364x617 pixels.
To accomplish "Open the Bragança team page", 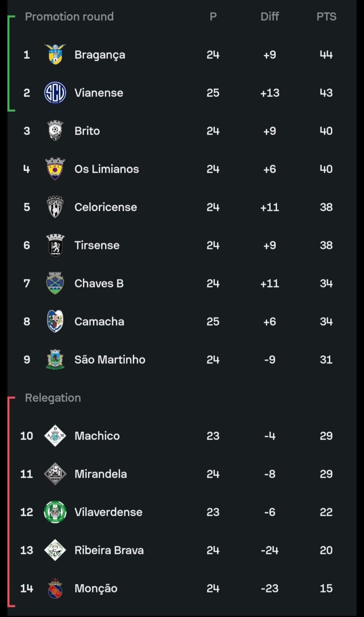I will point(100,54).
